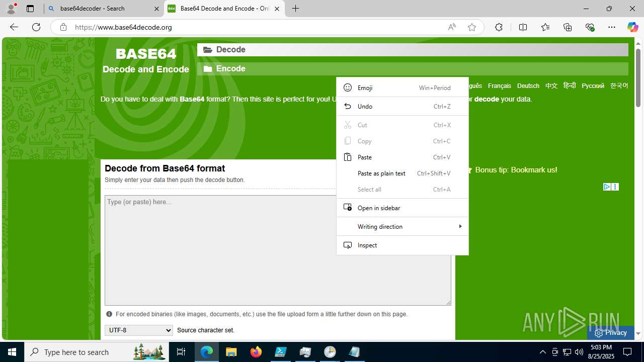This screenshot has width=644, height=362.
Task: Choose Emoji from the context menu
Action: pos(403,87)
